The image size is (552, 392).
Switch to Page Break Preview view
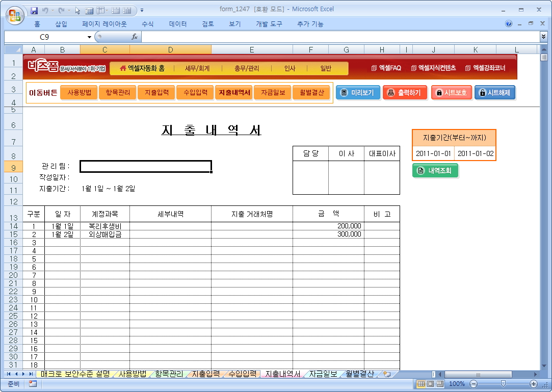[439, 384]
